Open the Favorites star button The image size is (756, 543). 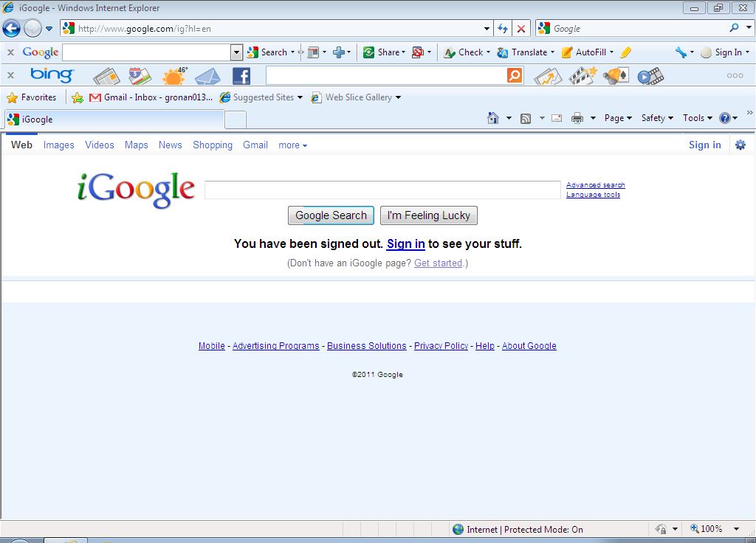pos(31,97)
